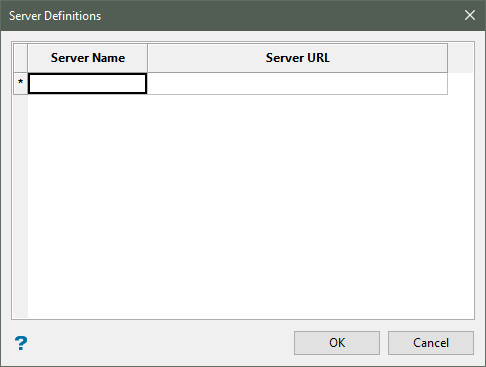
Task: Grab divider between Server Name and Server URL headers
Action: [147, 58]
